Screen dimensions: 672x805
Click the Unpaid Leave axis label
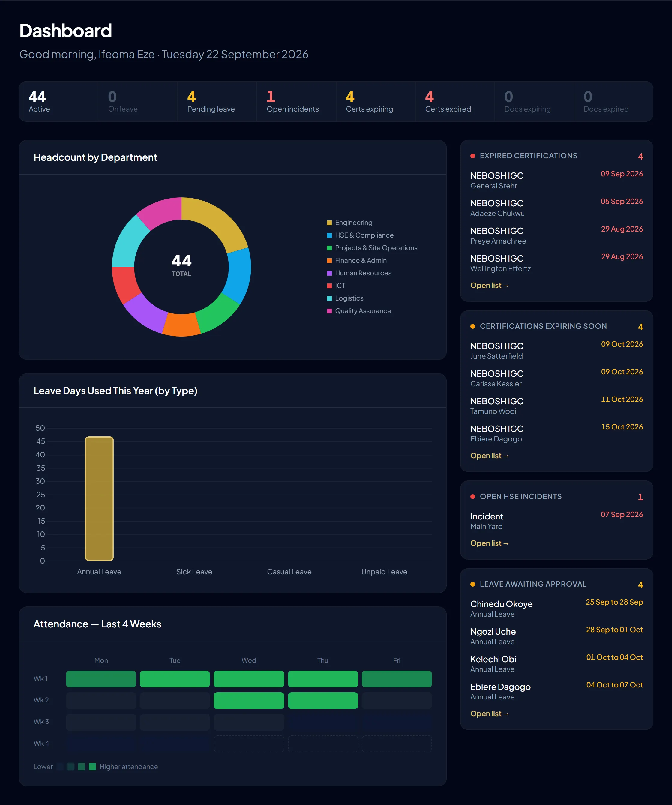(x=384, y=572)
